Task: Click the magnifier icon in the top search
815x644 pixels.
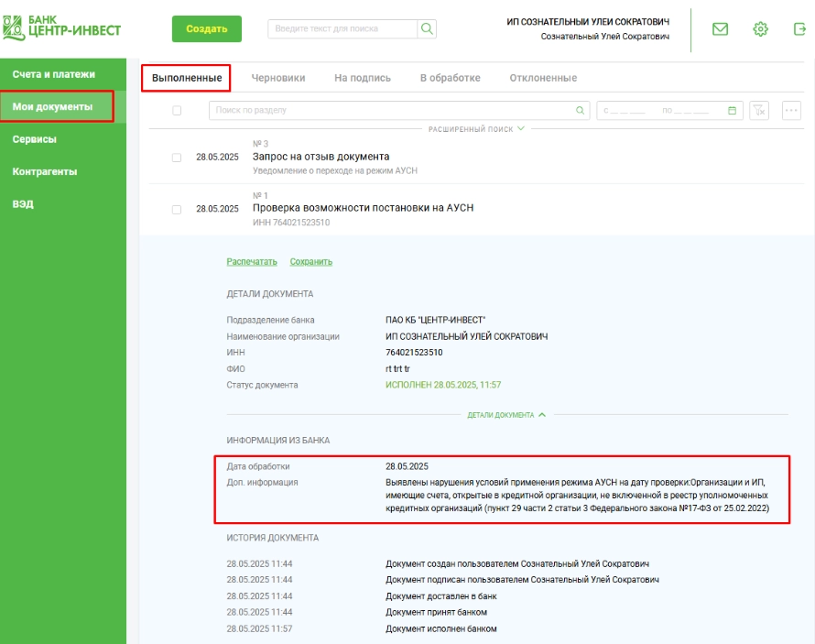Action: point(426,28)
